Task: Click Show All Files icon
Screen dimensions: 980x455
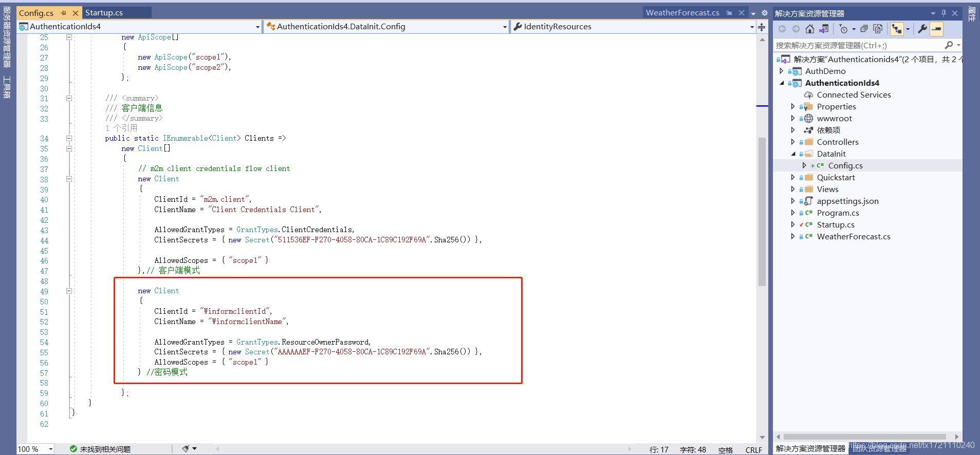Action: point(878,29)
